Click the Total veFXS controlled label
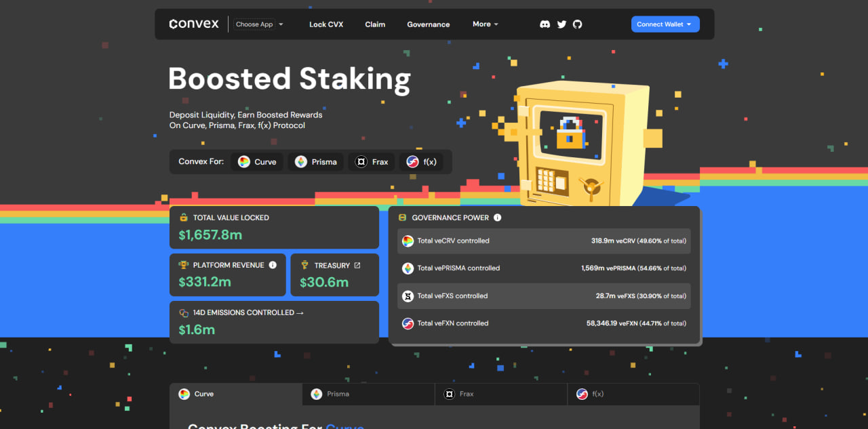The height and width of the screenshot is (429, 868). [452, 296]
